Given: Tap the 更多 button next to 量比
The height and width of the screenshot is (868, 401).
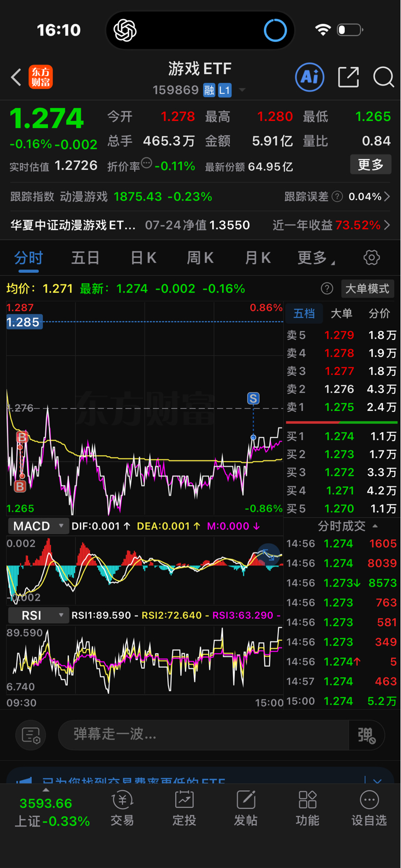Looking at the screenshot, I should 371,165.
